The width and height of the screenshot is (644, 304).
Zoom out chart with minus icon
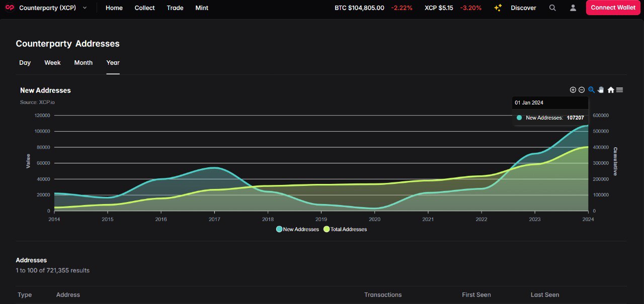coord(582,90)
